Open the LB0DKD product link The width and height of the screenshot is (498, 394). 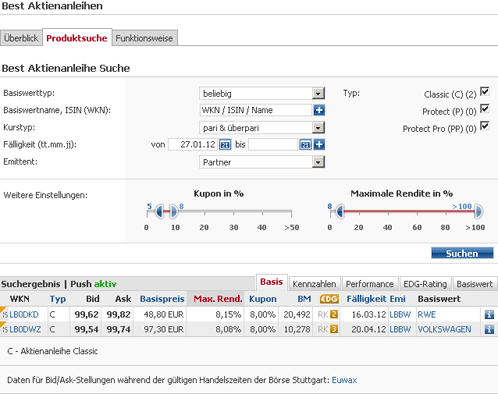pyautogui.click(x=24, y=314)
